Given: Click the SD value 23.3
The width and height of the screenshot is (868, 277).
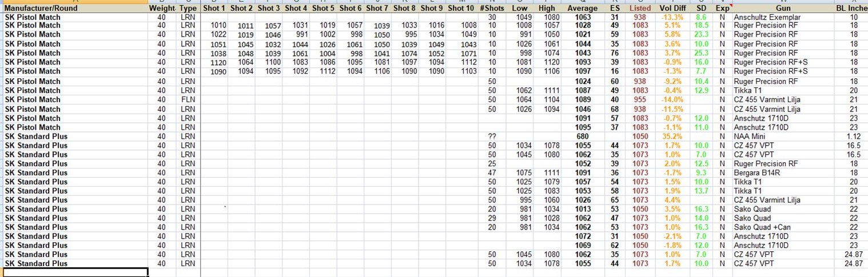Looking at the screenshot, I should point(702,34).
